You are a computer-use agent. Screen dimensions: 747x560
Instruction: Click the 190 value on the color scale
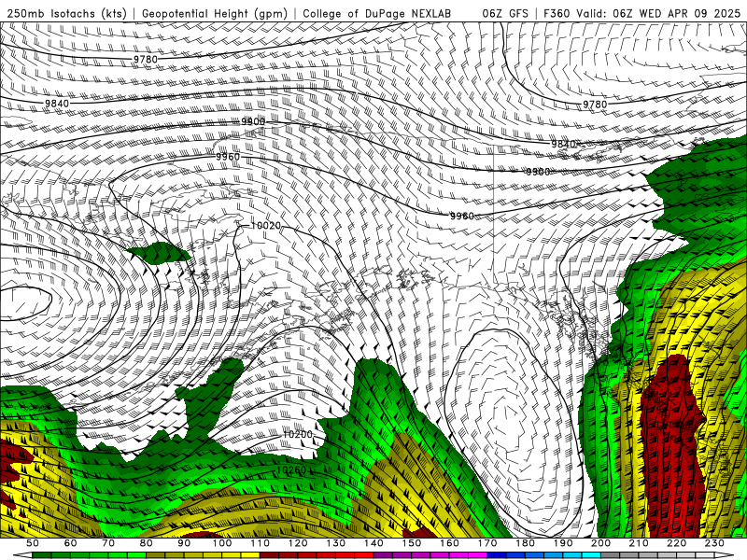[x=563, y=543]
